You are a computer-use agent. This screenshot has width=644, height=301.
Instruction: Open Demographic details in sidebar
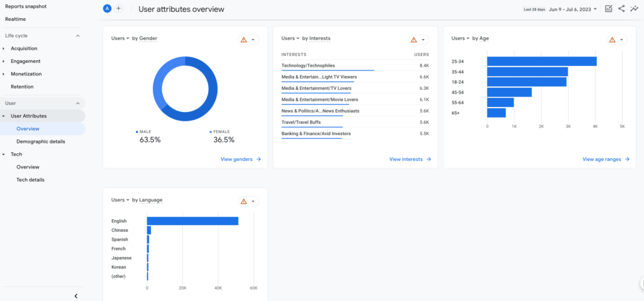40,141
